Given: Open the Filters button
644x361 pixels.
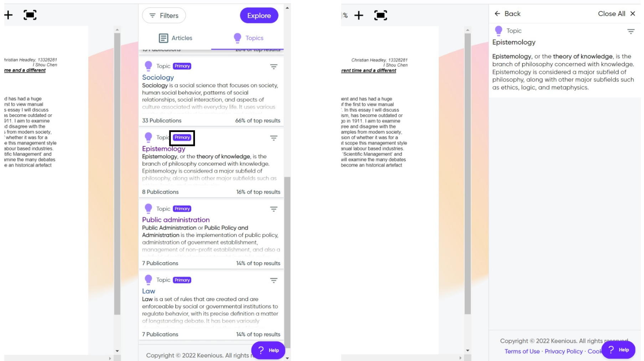Looking at the screenshot, I should (164, 15).
